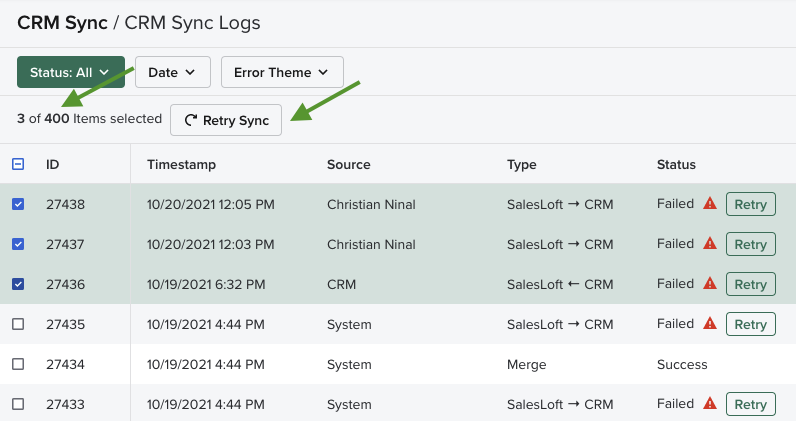
Task: Click the warning triangle on row 27435
Action: pos(710,324)
